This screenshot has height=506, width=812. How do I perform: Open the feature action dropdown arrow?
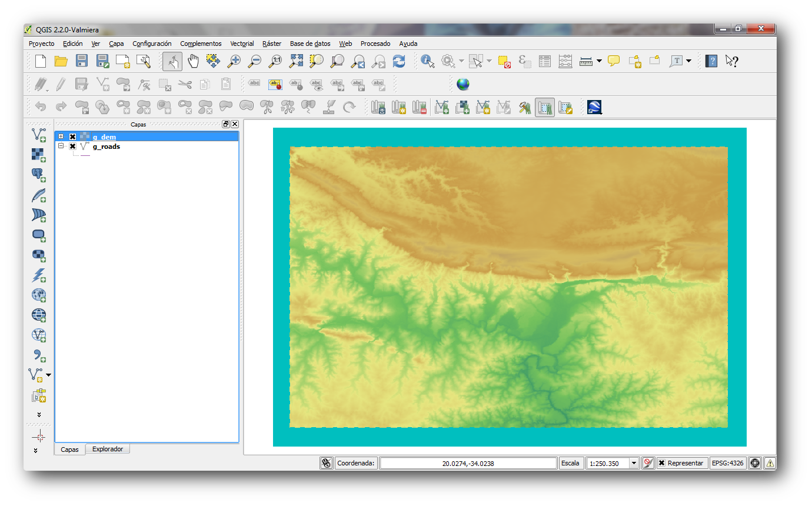click(x=461, y=61)
